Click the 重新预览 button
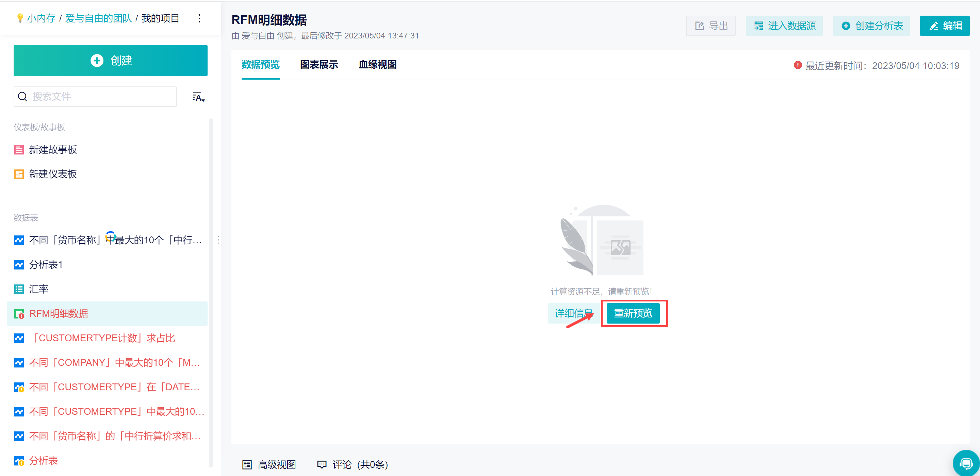Viewport: 980px width, 476px height. coord(633,313)
